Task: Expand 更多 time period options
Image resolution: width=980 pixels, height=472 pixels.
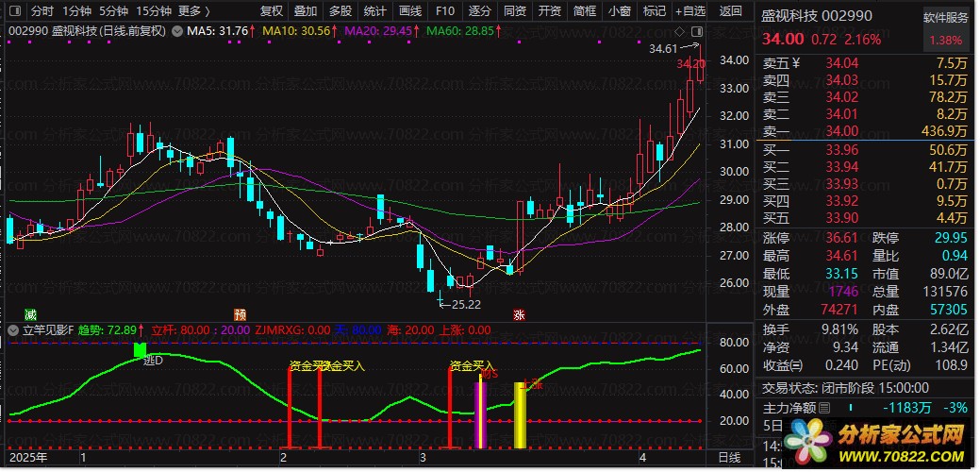Action: [193, 10]
